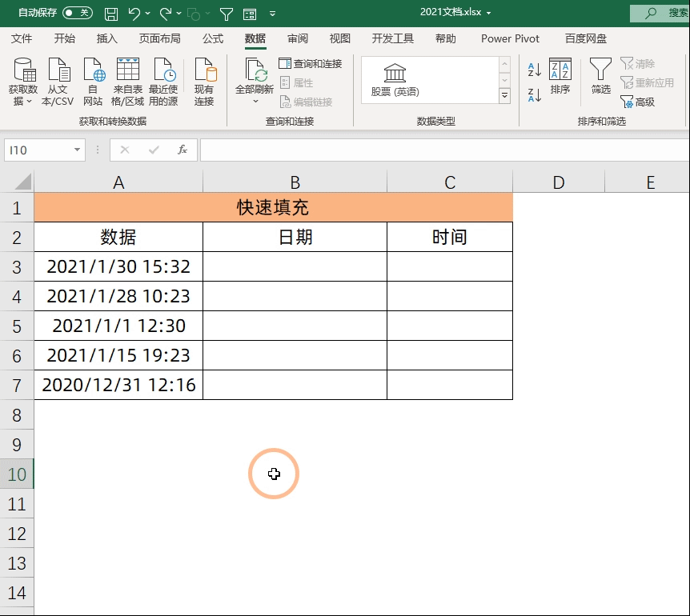Screen dimensions: 690x616
Task: Click the 重新应用 filter button
Action: [647, 82]
